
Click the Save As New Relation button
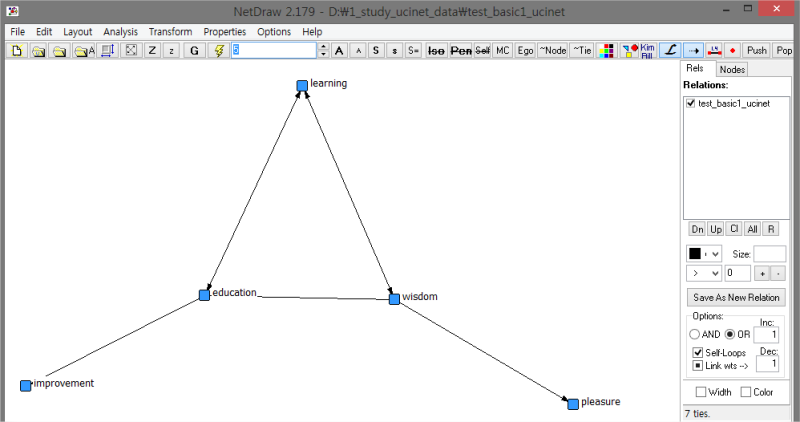(736, 297)
